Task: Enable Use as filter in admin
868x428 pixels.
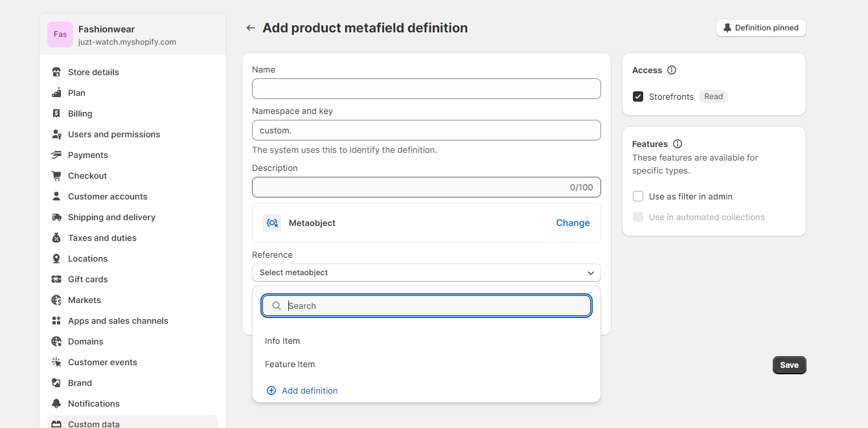Action: 638,196
